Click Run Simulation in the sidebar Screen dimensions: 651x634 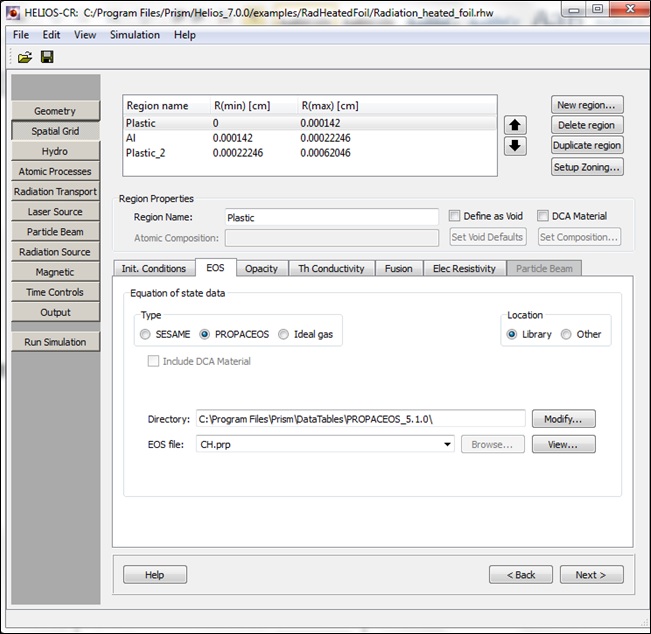(x=56, y=342)
